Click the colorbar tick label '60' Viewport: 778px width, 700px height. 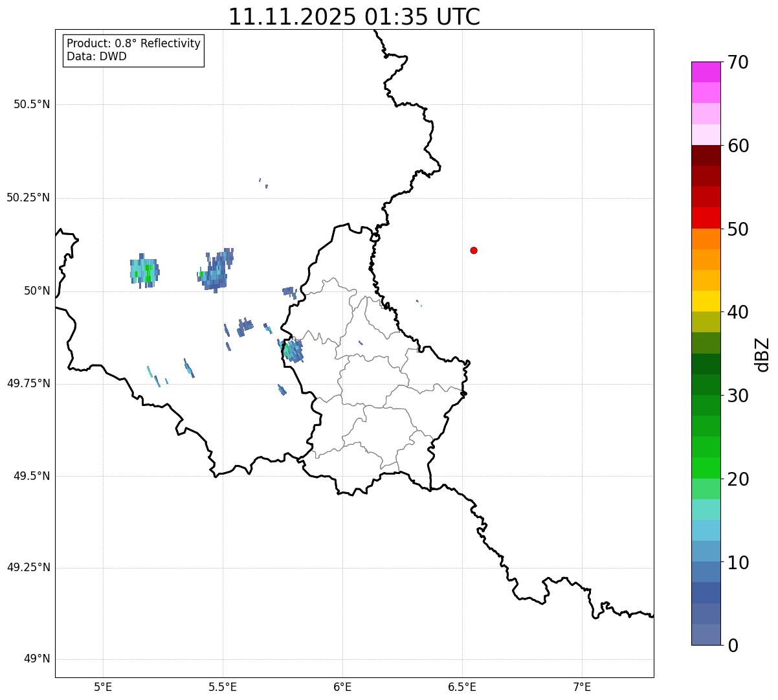click(739, 146)
